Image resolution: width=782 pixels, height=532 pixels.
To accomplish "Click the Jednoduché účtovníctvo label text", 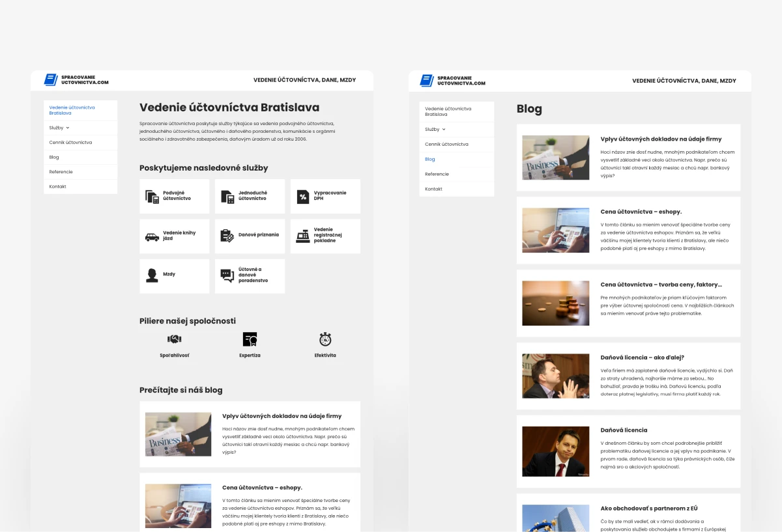I will coord(253,196).
